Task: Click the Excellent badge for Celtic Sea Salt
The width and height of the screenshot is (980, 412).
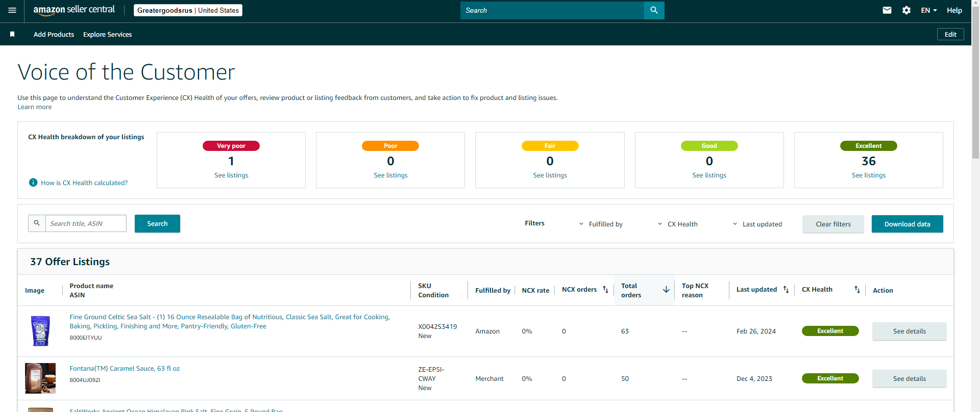Action: pyautogui.click(x=830, y=331)
